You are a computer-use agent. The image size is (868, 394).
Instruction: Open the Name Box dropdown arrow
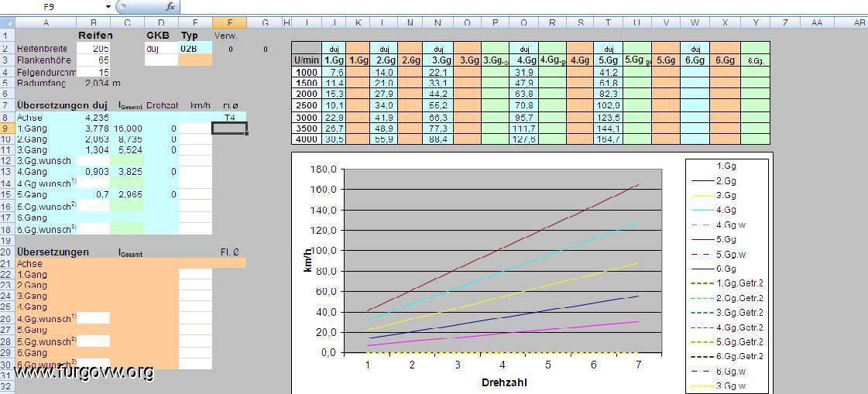[x=108, y=6]
